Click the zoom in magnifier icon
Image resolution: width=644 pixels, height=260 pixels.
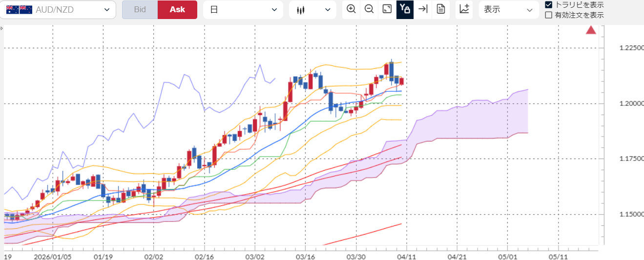coord(351,9)
